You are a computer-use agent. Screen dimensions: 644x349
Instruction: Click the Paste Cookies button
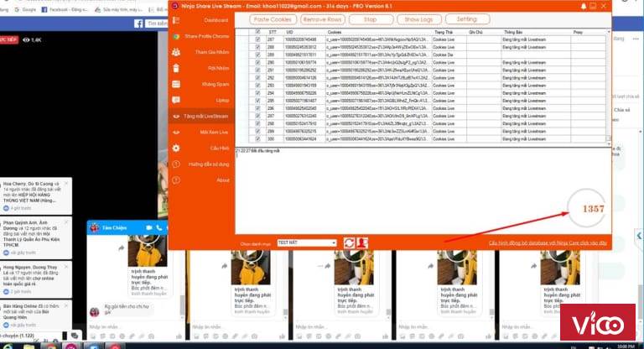(273, 19)
